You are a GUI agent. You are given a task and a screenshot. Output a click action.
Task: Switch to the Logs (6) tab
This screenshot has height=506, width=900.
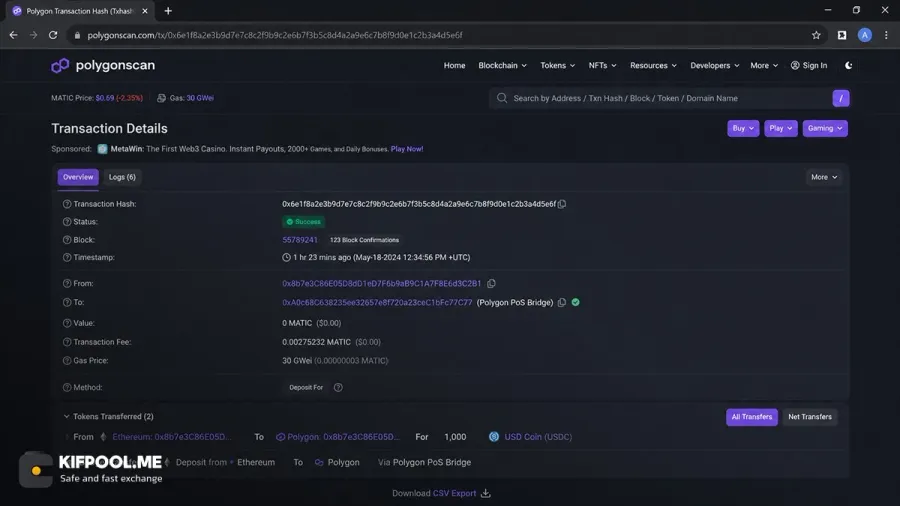pyautogui.click(x=122, y=177)
